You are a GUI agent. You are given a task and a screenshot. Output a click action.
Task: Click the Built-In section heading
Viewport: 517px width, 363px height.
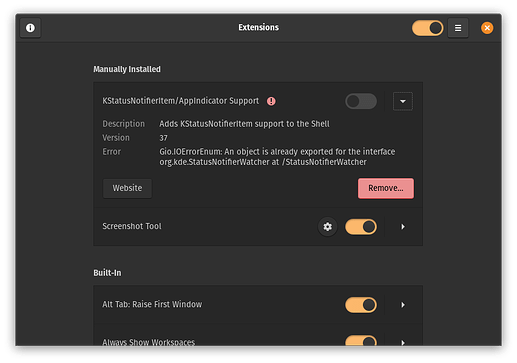click(x=107, y=273)
